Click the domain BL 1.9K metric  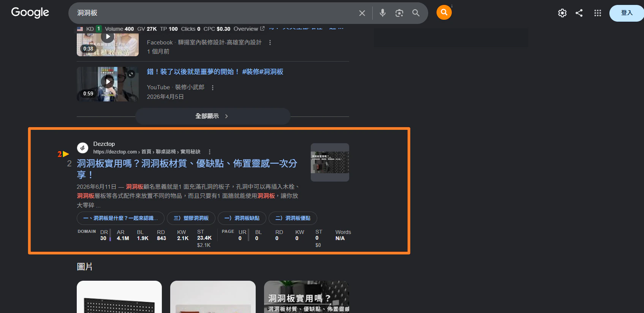click(142, 235)
